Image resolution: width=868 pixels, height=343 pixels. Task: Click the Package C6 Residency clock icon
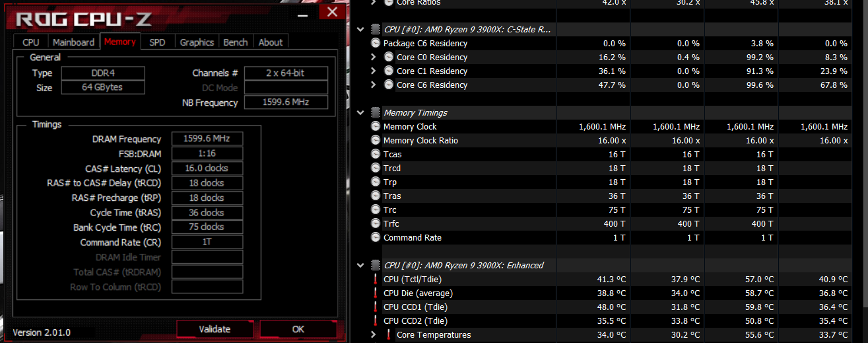pos(376,43)
